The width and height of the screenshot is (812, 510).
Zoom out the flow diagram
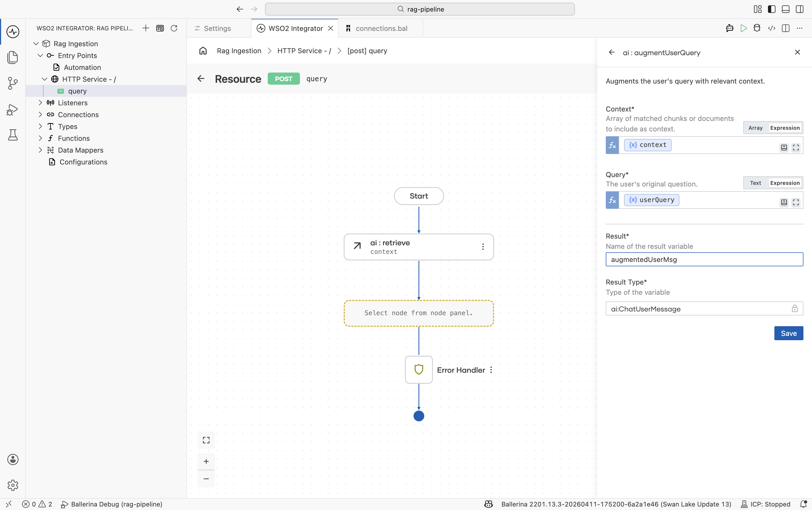pos(206,479)
